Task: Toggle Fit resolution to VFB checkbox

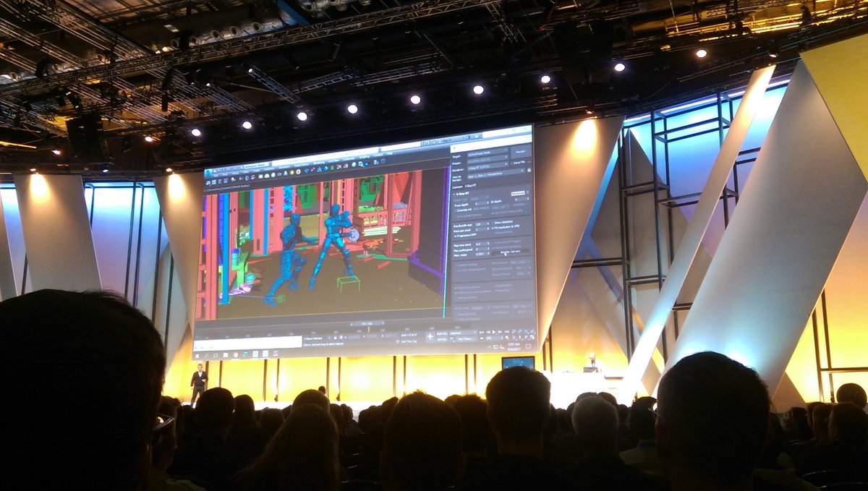Action: coord(492,227)
